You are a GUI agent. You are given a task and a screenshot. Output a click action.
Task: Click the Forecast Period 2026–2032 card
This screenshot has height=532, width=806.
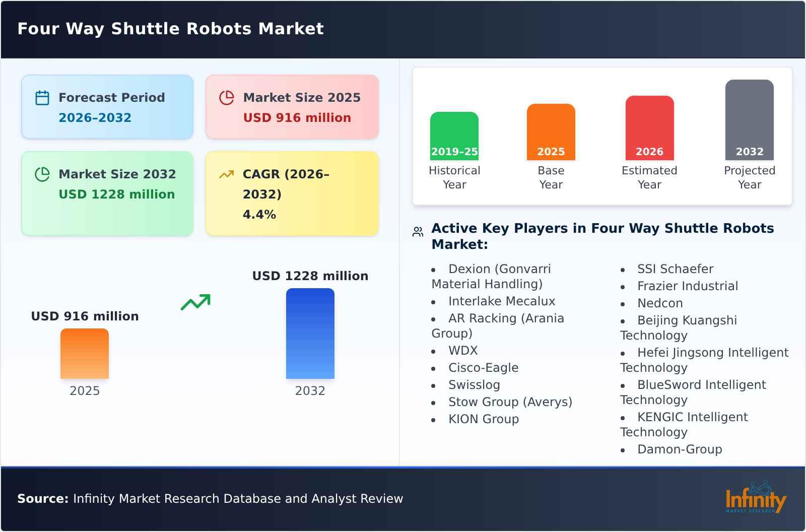[107, 107]
